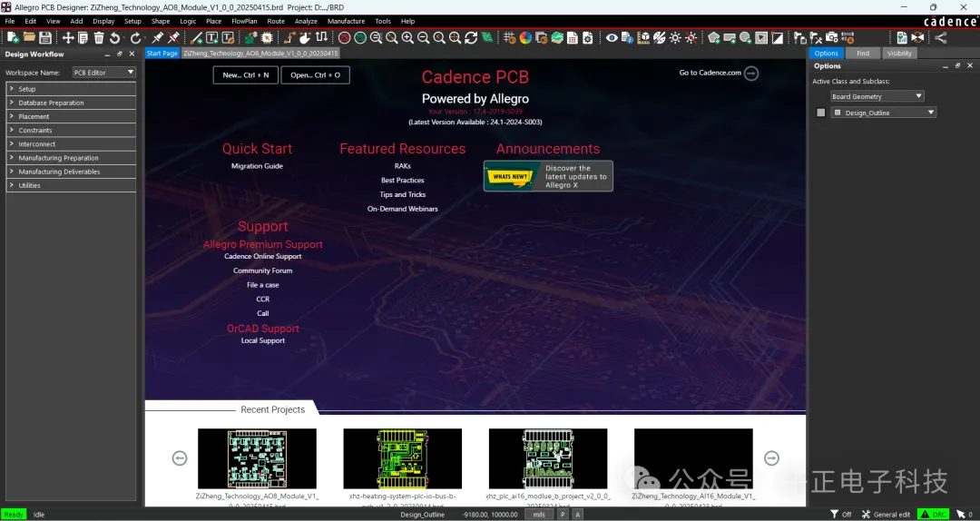The image size is (980, 521).
Task: Open the Design_Outline subclass dropdown
Action: pyautogui.click(x=883, y=113)
